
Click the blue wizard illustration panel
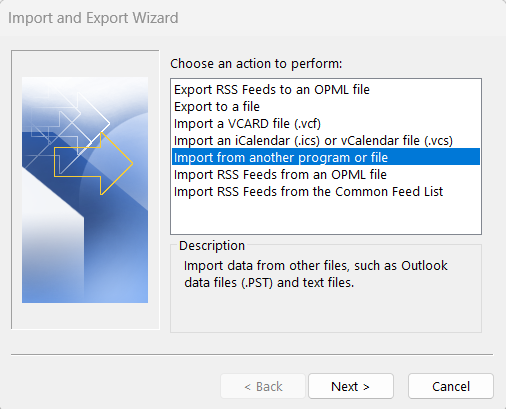pos(85,190)
